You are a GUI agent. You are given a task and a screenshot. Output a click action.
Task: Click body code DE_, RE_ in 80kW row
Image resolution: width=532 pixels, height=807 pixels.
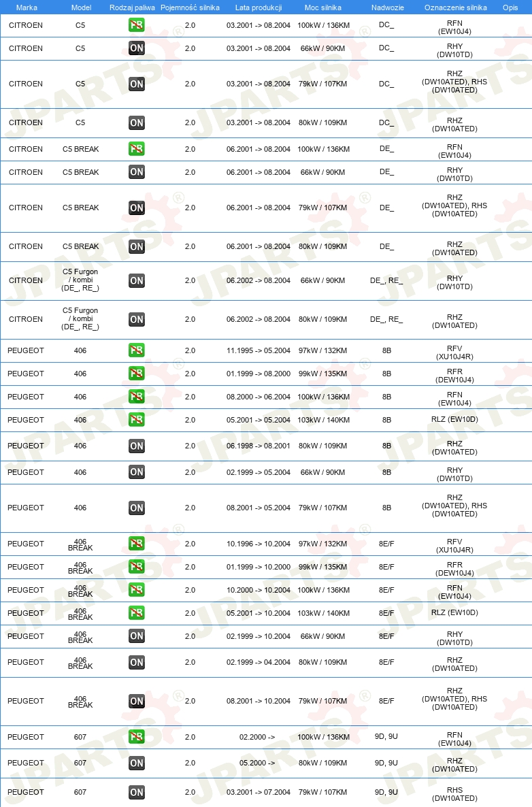(x=386, y=319)
